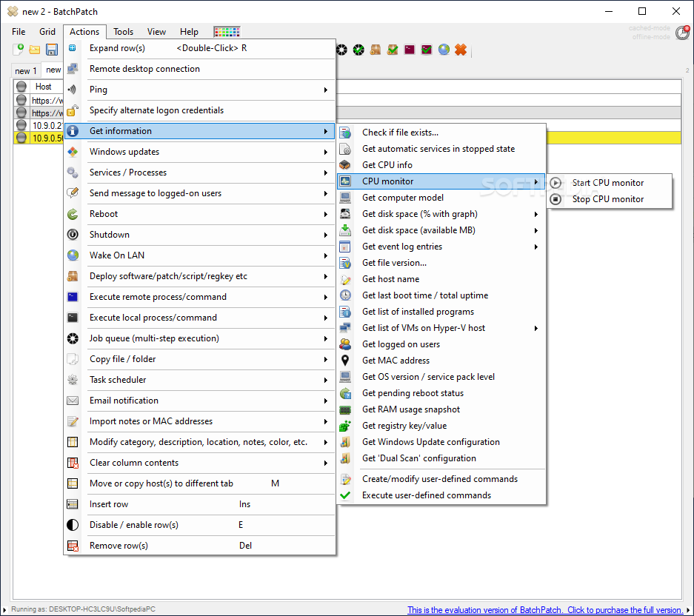The width and height of the screenshot is (694, 616).
Task: Select Check if file exists...
Action: (x=441, y=133)
